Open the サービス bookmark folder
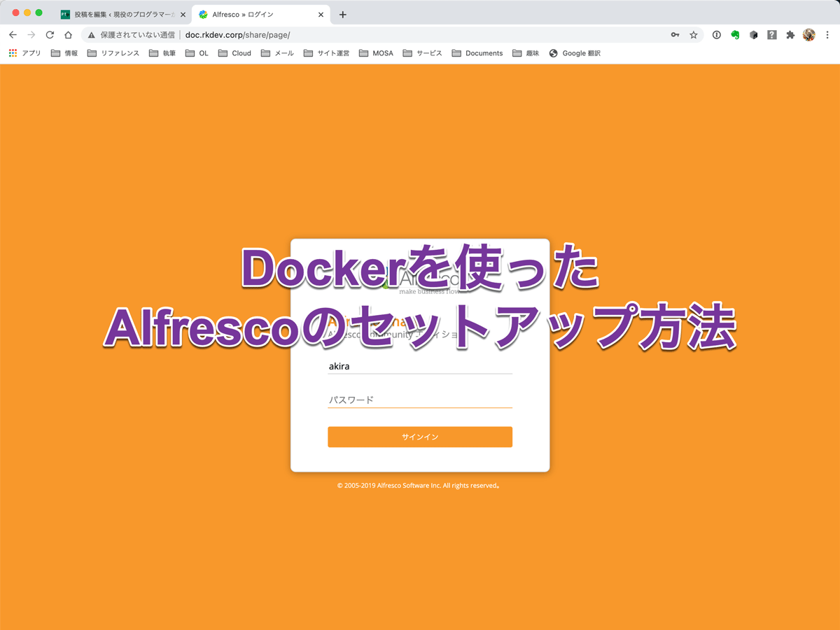840x630 pixels. [x=423, y=53]
